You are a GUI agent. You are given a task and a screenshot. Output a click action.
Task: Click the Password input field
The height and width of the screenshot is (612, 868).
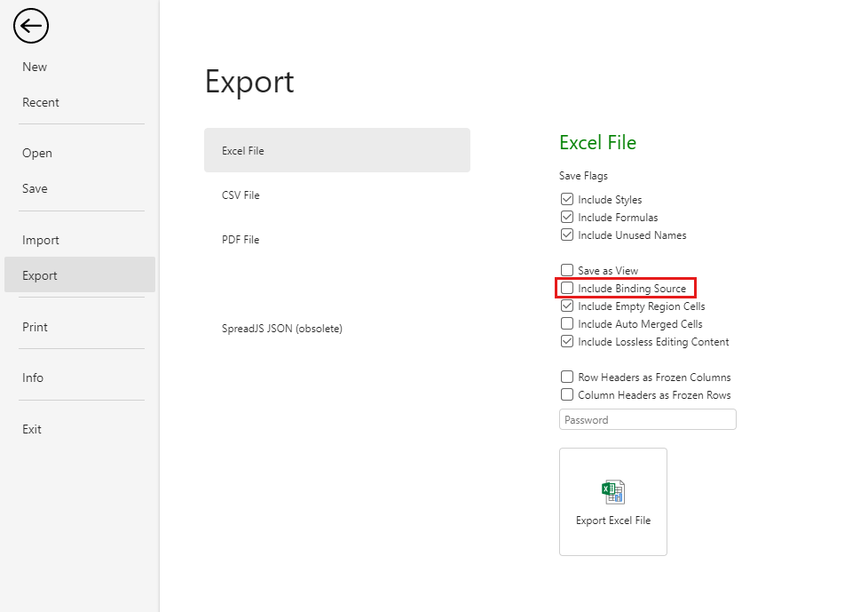648,419
